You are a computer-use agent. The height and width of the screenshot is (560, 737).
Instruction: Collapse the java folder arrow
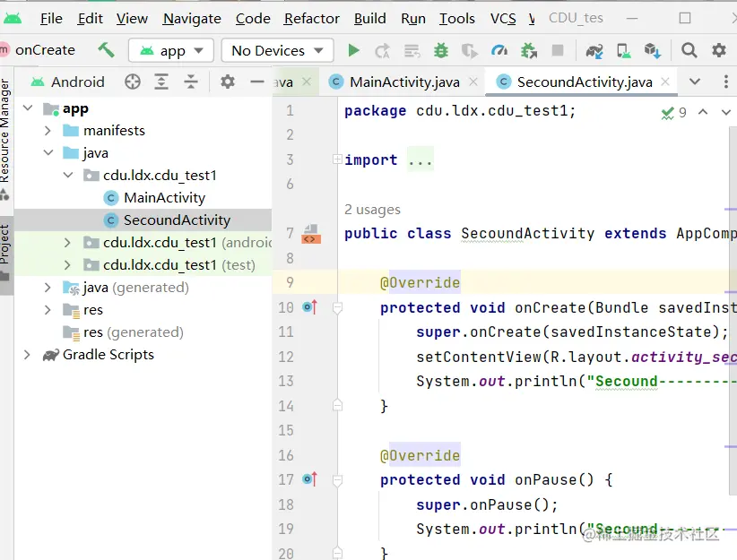[x=48, y=152]
